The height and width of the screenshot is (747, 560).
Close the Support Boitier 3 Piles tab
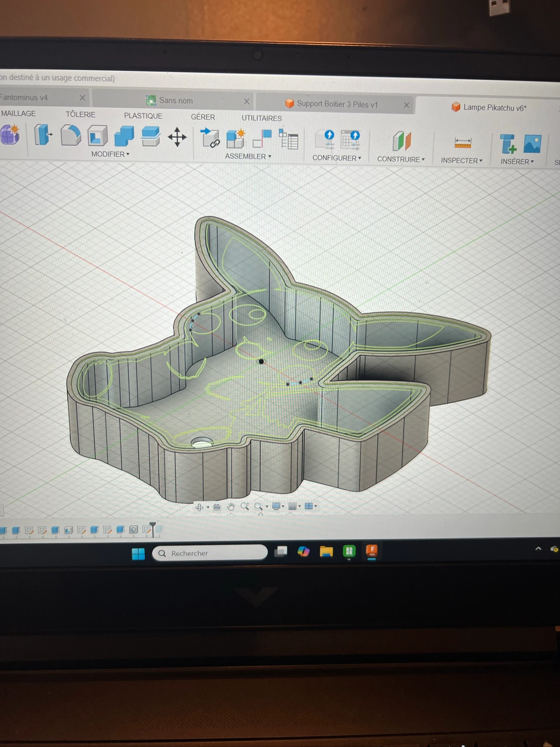coord(406,105)
